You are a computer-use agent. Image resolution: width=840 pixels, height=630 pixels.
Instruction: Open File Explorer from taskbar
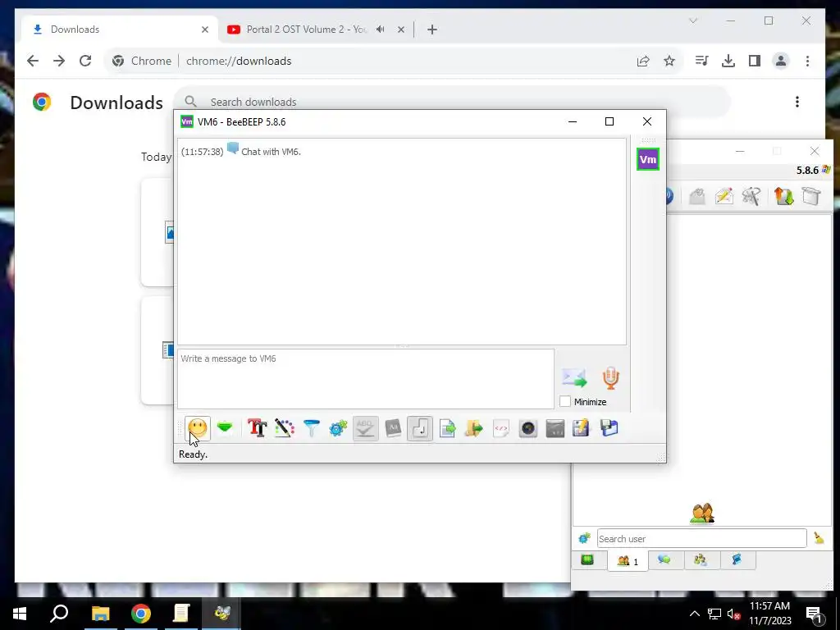click(100, 614)
